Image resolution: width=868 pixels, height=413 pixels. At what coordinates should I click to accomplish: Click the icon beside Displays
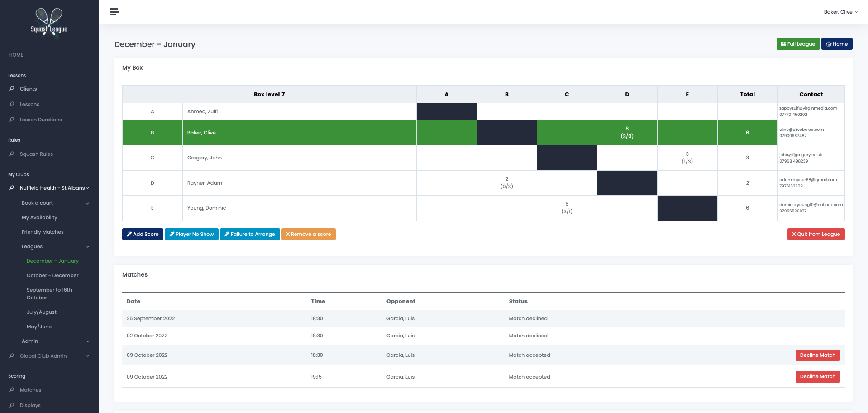12,405
